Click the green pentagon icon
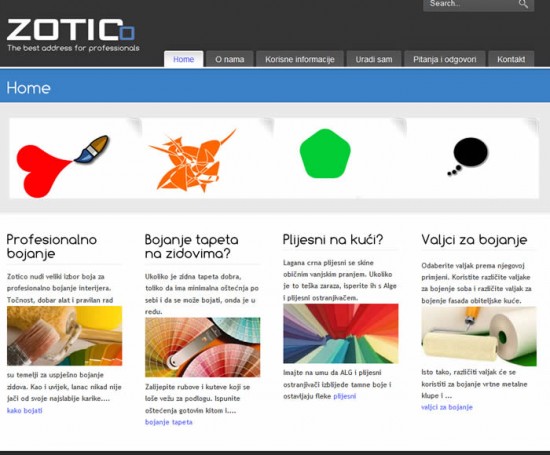The height and width of the screenshot is (455, 550). pos(325,153)
